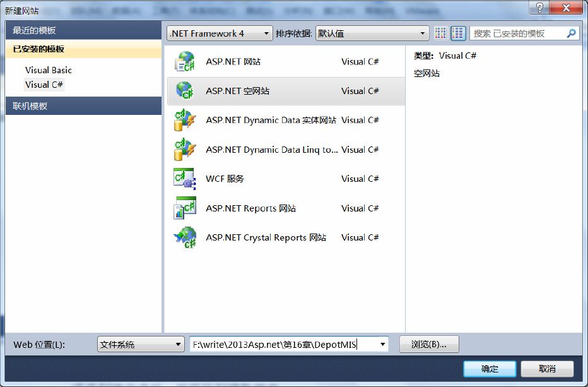Click 浏览(B)... to browse for a folder

[x=429, y=344]
